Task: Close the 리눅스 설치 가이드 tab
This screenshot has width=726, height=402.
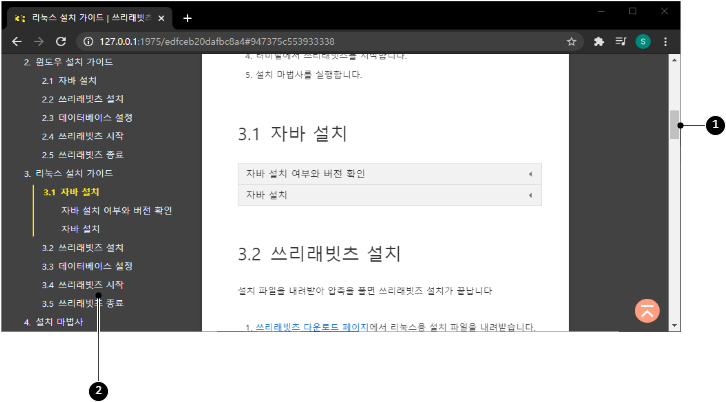Action: click(161, 19)
